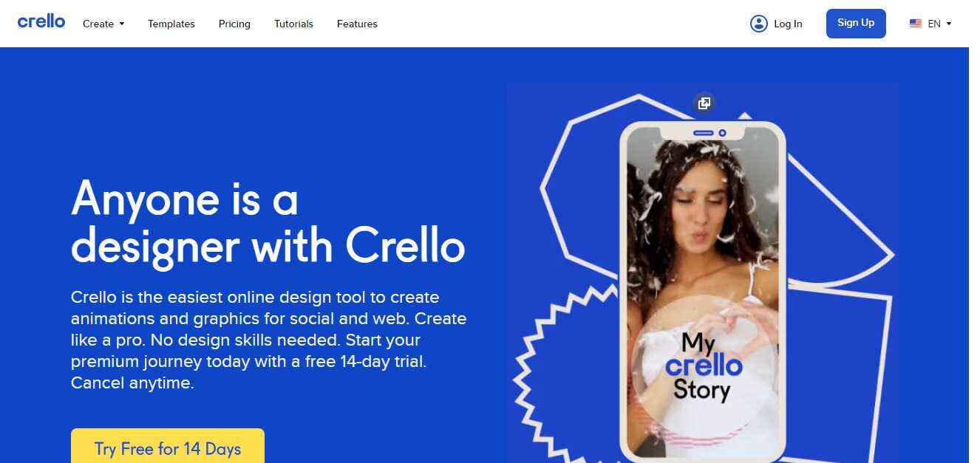The height and width of the screenshot is (463, 980).
Task: Click the duplicate icon above the phone mockup
Action: (704, 103)
